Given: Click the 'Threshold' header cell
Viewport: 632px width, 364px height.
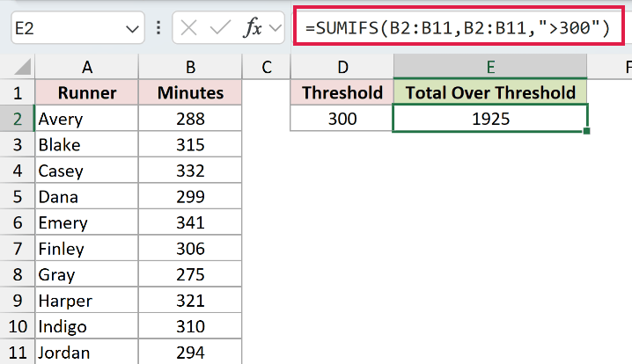Looking at the screenshot, I should click(342, 93).
